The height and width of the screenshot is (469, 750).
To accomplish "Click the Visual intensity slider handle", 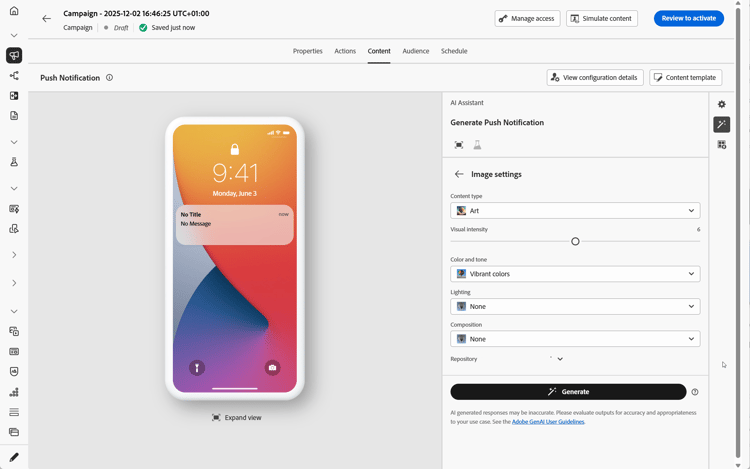I will point(575,241).
